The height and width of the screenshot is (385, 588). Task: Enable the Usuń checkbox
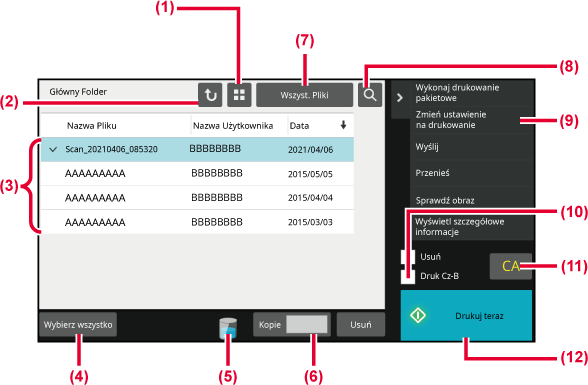tap(408, 257)
